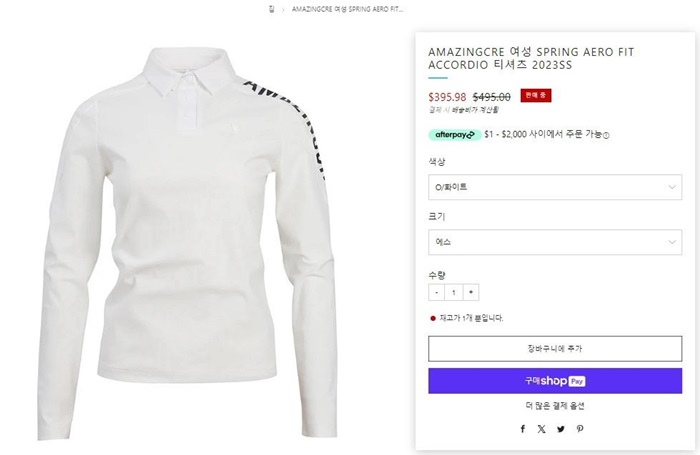This screenshot has width=700, height=455.
Task: Buy now with Shop Pay button
Action: 555,381
